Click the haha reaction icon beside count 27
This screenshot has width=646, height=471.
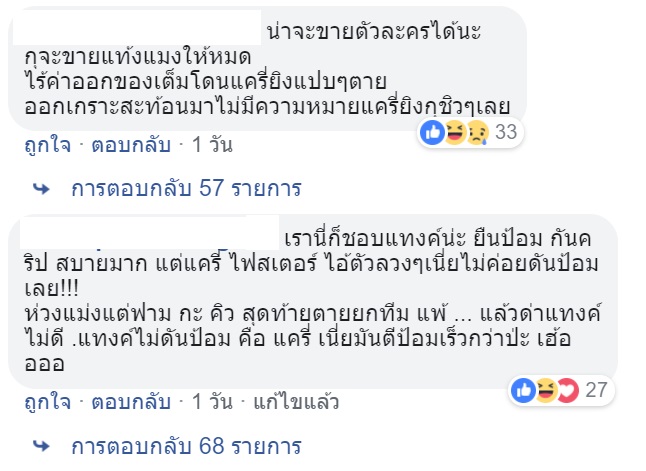tap(545, 390)
